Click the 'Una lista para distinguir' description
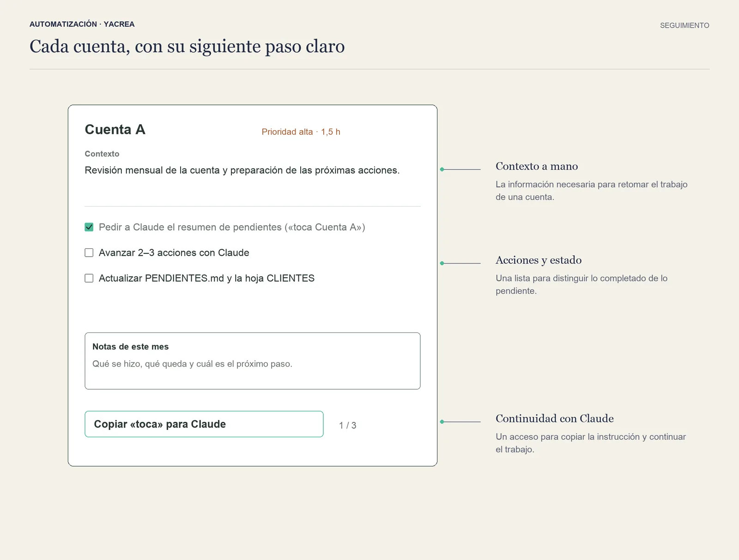This screenshot has height=560, width=739. (582, 284)
